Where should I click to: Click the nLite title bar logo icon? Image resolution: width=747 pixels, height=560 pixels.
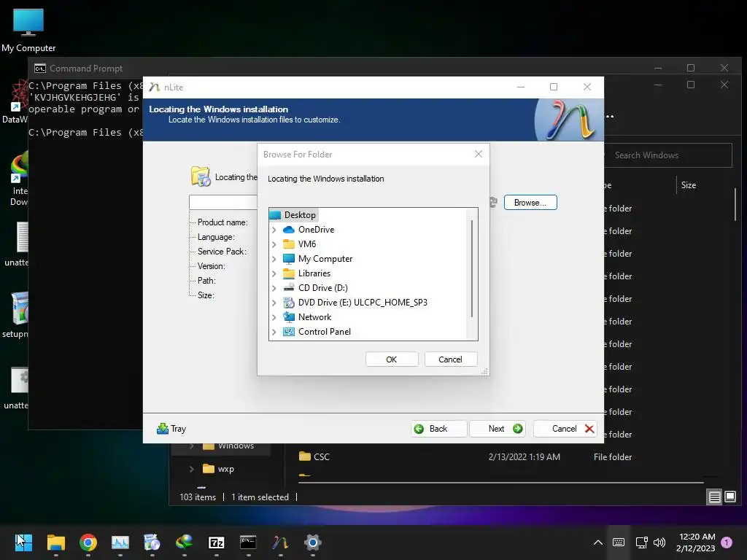point(155,87)
